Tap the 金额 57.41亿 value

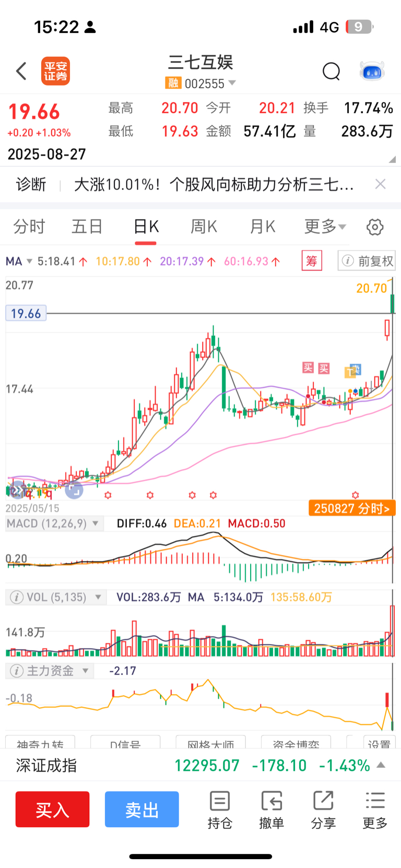point(270,131)
